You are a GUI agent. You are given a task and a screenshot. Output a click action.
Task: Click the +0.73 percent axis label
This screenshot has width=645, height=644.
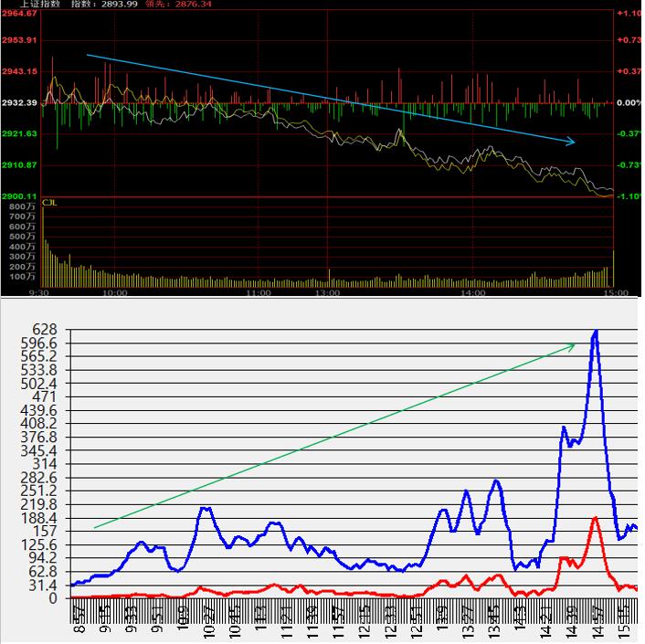629,40
